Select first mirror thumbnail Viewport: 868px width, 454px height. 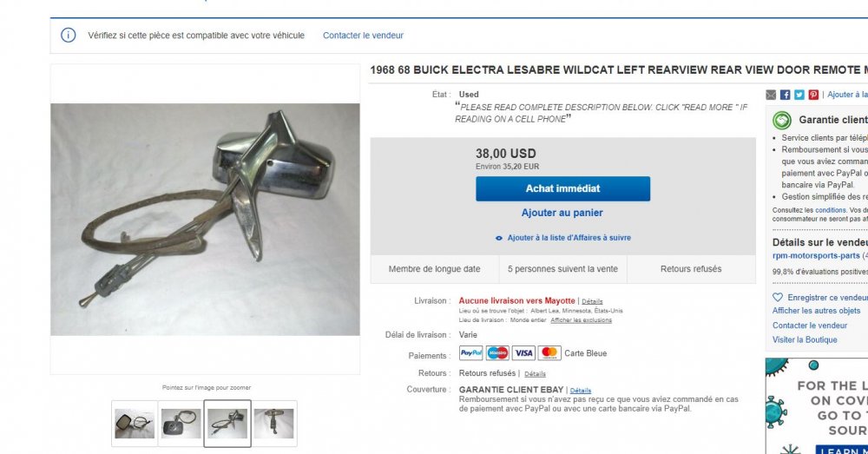(x=135, y=424)
